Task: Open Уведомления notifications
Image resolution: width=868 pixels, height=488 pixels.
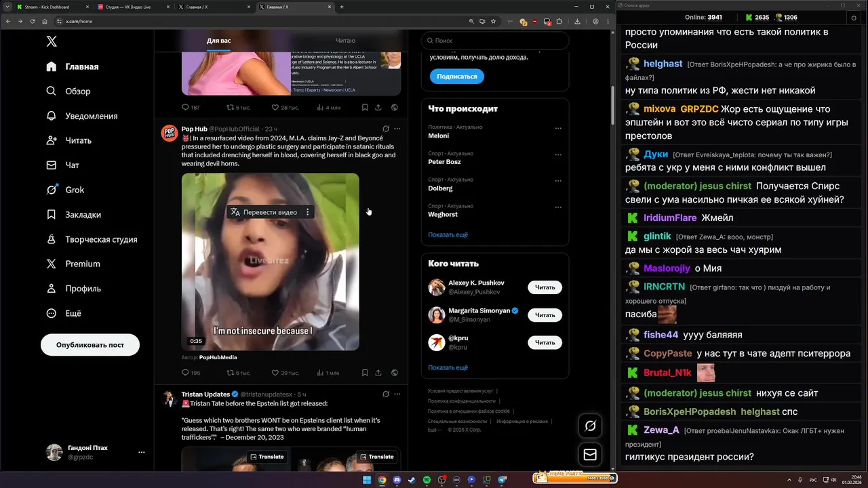Action: coord(81,116)
